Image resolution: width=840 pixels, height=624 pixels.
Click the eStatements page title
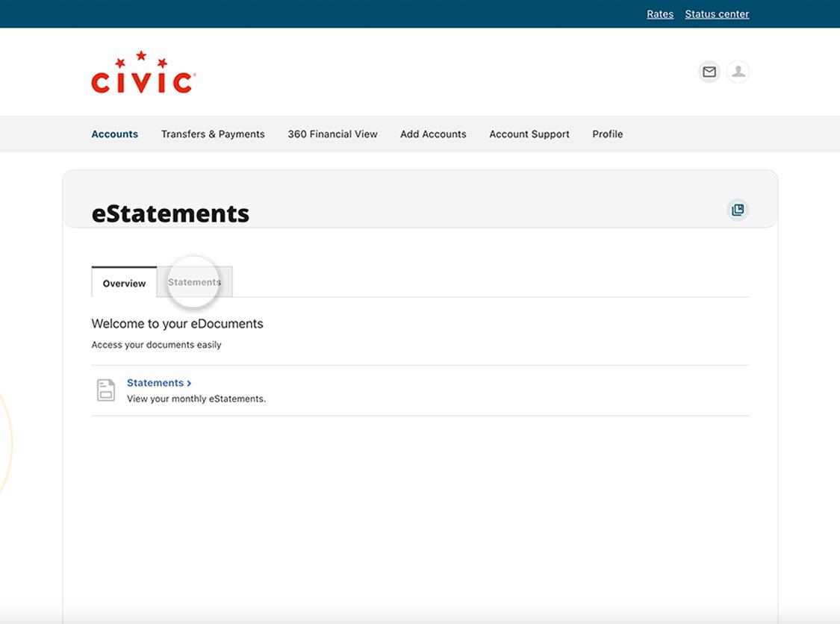tap(170, 213)
